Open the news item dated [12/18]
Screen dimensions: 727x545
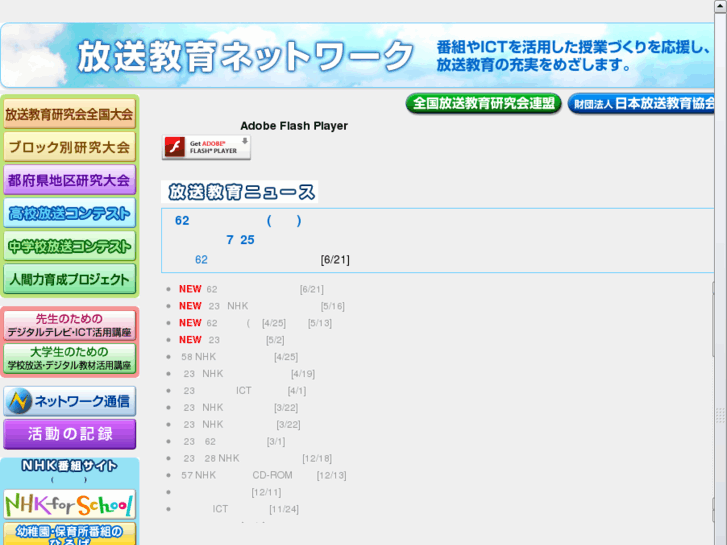pyautogui.click(x=257, y=458)
